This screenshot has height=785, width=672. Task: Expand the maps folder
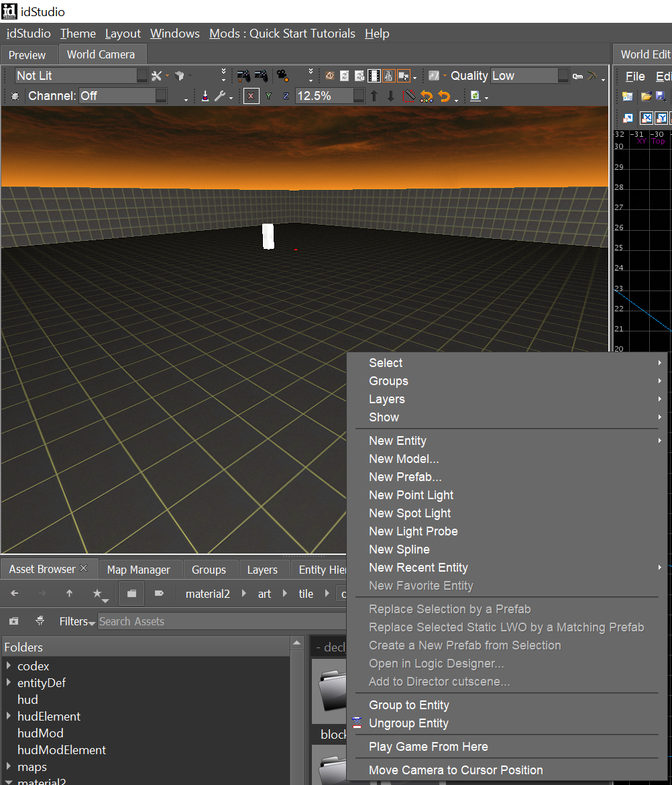click(9, 766)
